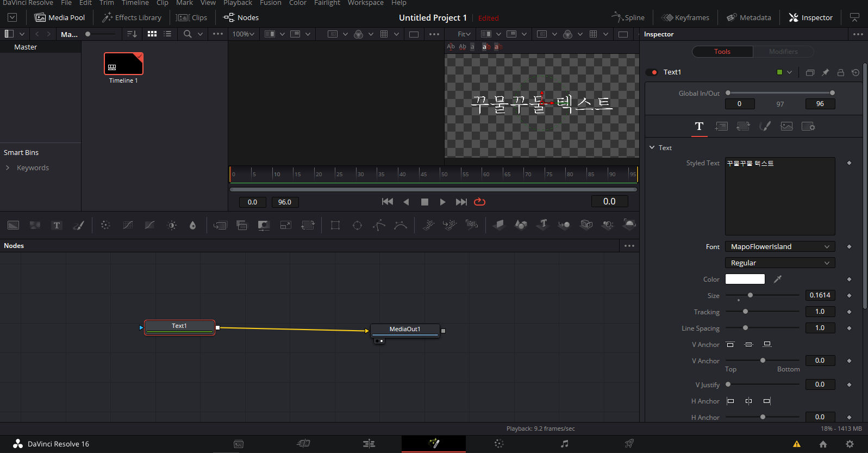Reset Text1 tool settings

855,72
